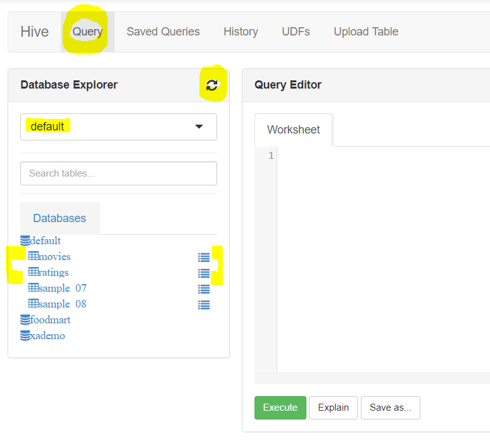
Task: Click the table grid icon beside sample_08
Action: click(x=34, y=303)
